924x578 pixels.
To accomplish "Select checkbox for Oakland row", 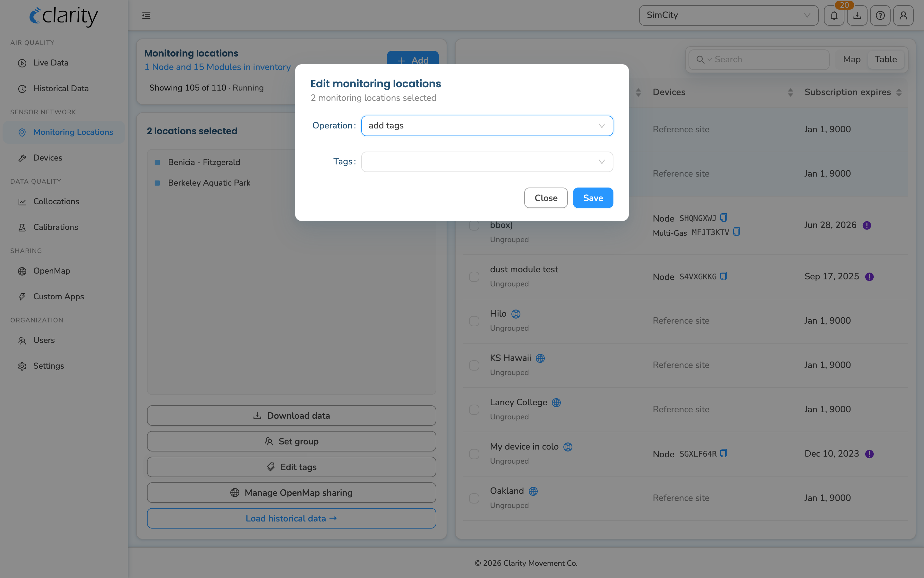I will [x=474, y=498].
